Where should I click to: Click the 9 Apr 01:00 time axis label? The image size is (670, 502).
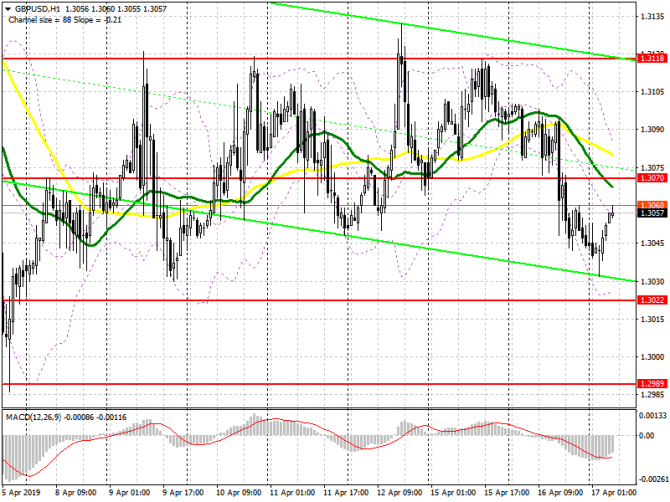pyautogui.click(x=129, y=493)
